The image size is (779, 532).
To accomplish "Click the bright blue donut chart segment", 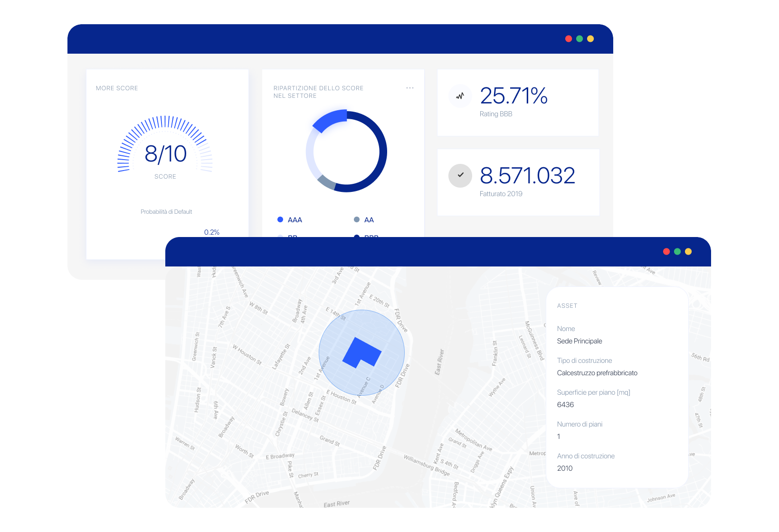I will click(x=329, y=120).
